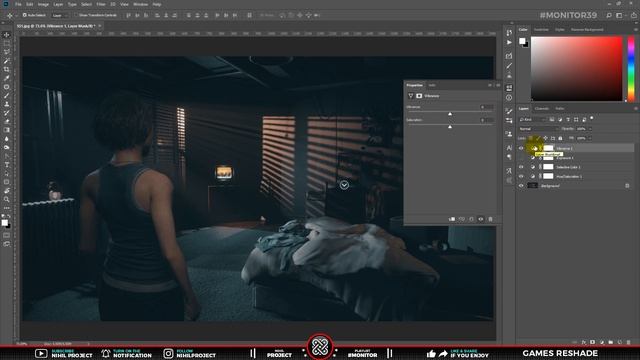Image resolution: width=640 pixels, height=360 pixels.
Task: Open the Window menu
Action: [x=140, y=4]
